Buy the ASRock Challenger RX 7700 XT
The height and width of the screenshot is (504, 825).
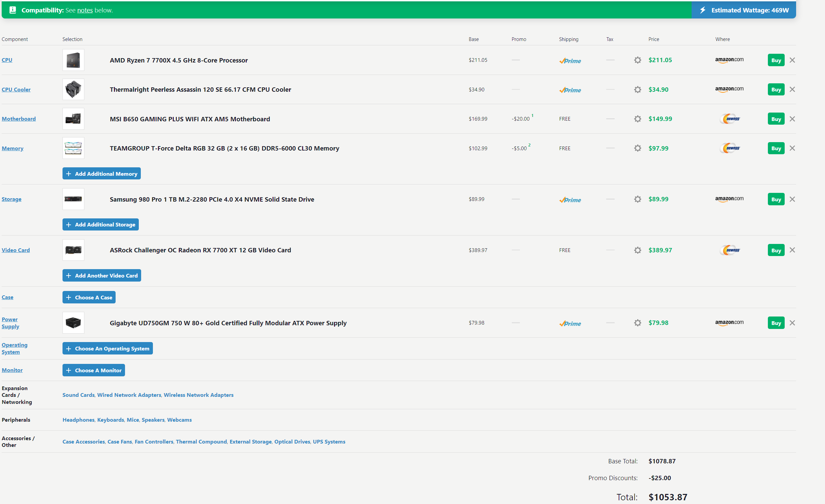776,250
